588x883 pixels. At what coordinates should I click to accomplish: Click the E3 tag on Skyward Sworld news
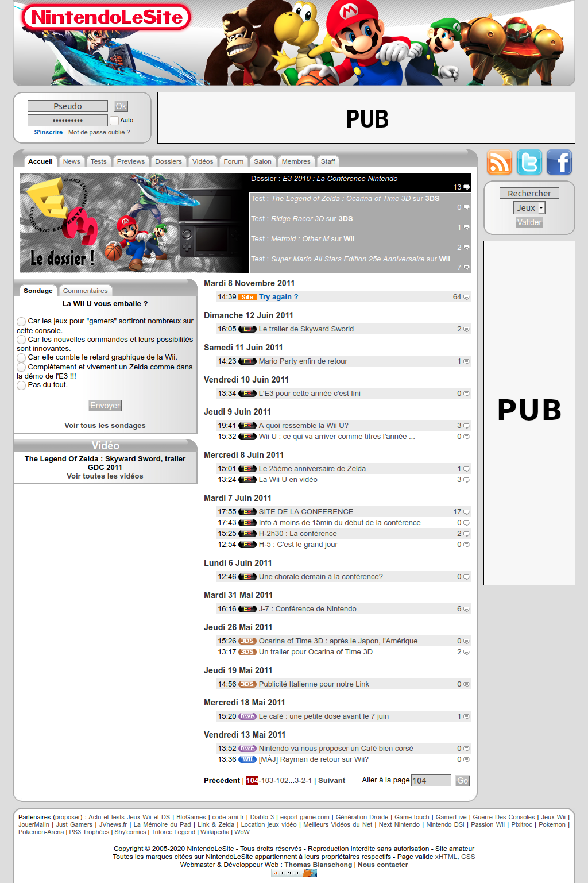click(x=247, y=329)
